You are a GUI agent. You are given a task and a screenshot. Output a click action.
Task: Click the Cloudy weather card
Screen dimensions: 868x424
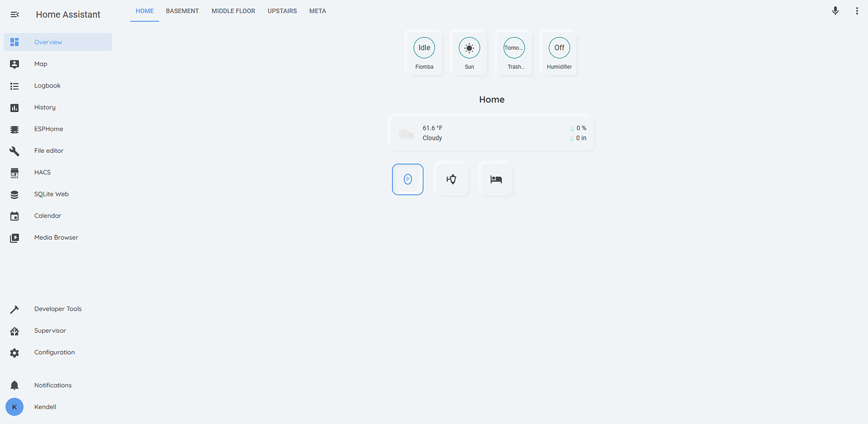tap(492, 133)
